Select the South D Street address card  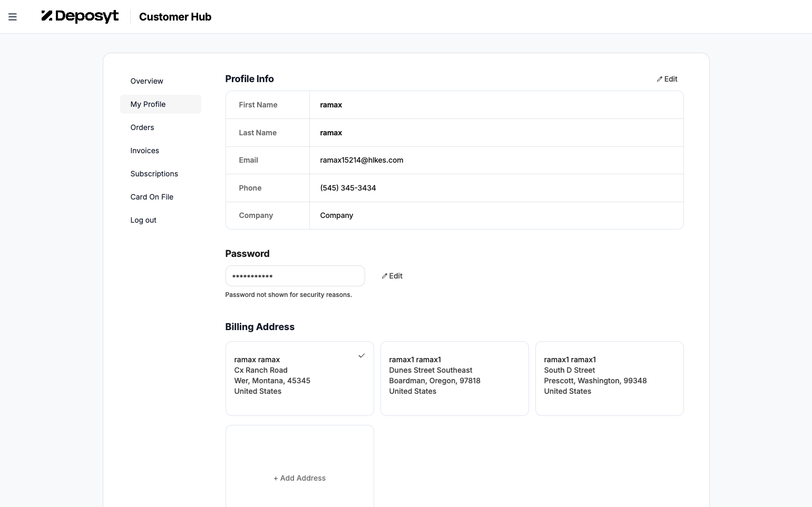[609, 379]
